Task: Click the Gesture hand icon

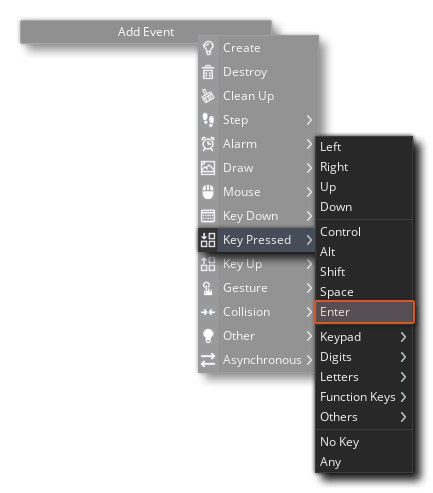Action: (208, 288)
